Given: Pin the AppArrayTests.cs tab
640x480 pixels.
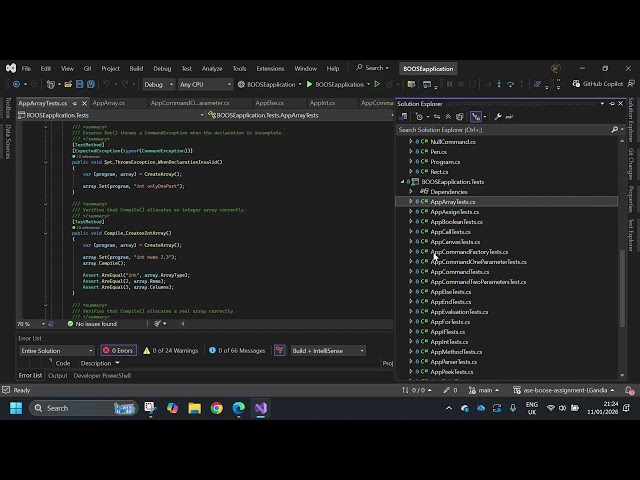Looking at the screenshot, I should click(x=75, y=103).
